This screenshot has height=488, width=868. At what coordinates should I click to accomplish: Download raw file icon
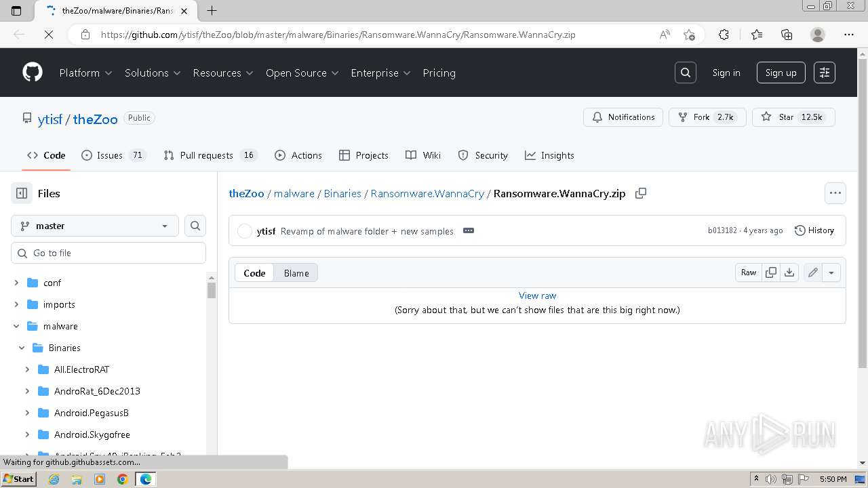[x=789, y=272]
